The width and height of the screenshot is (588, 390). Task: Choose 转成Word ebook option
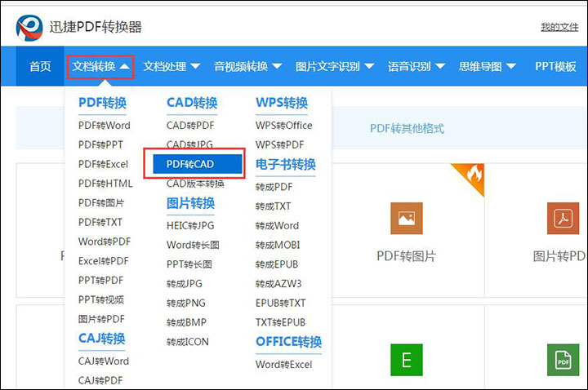[277, 225]
